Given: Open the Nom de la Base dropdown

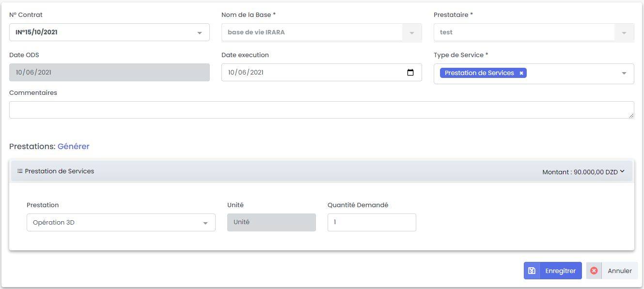Looking at the screenshot, I should [x=411, y=33].
